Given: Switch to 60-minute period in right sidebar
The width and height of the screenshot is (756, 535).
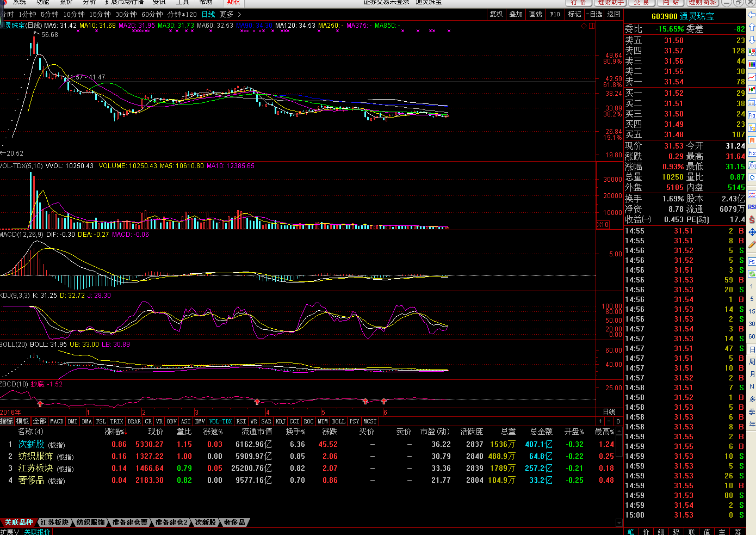Looking at the screenshot, I should pyautogui.click(x=752, y=336).
